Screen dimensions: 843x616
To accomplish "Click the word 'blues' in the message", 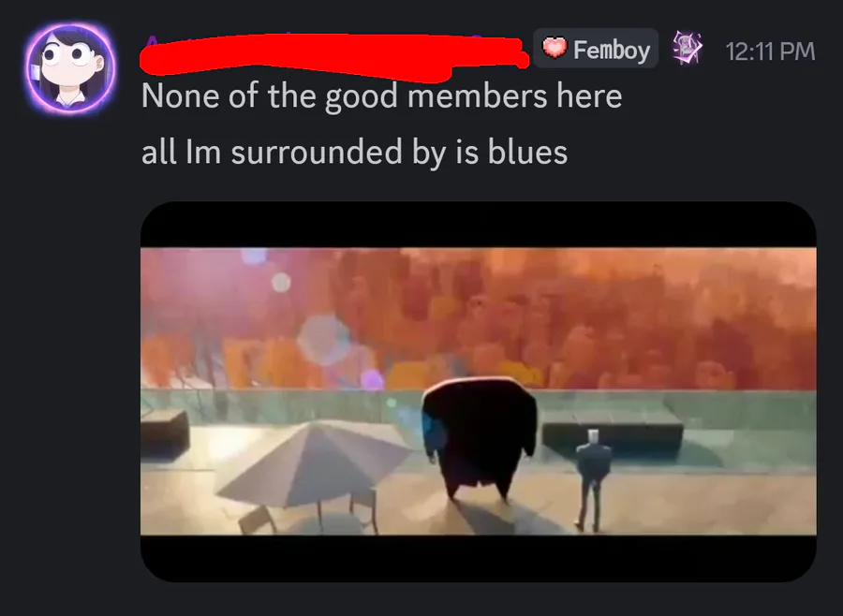I will pyautogui.click(x=527, y=152).
